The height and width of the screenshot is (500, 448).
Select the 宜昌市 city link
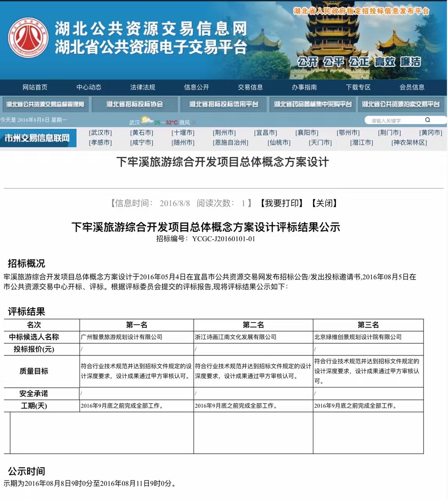(x=265, y=133)
